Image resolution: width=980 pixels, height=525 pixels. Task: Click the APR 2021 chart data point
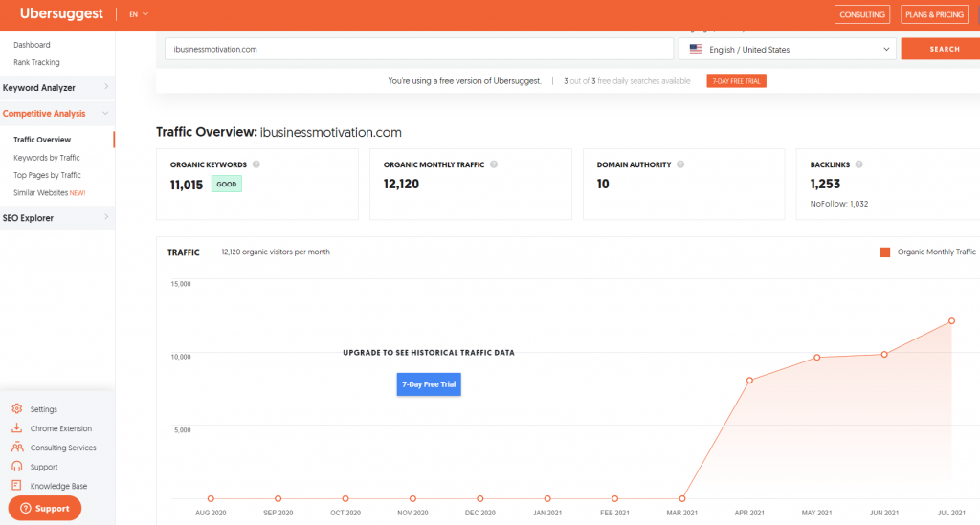[x=749, y=381]
